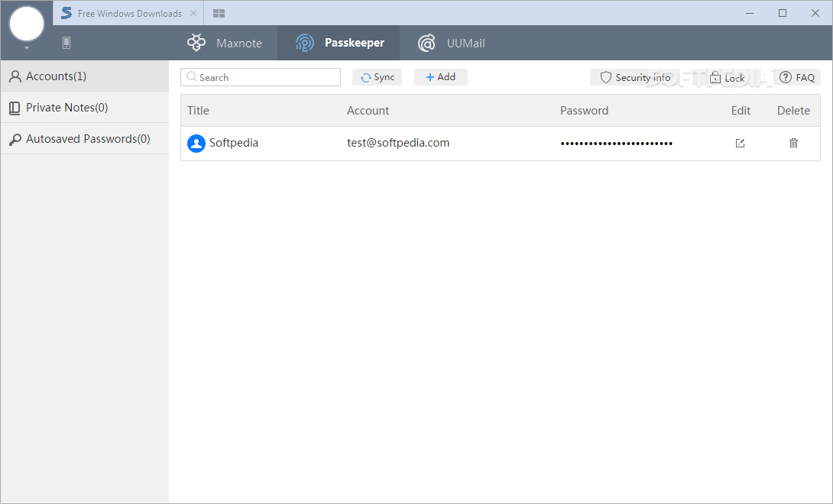
Task: Switch to the Maxnote tab
Action: 224,43
